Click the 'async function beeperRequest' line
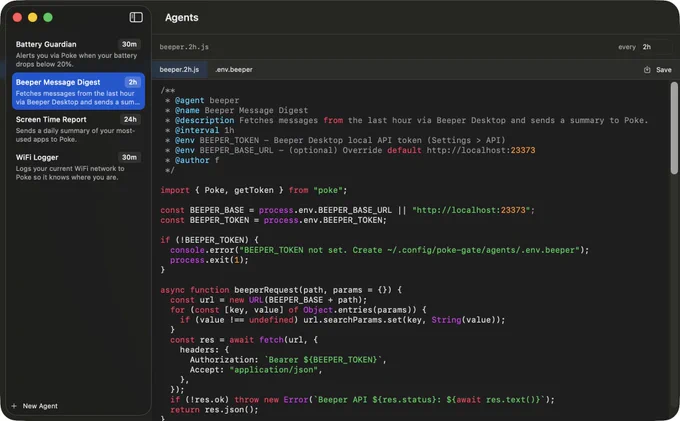680x421 pixels. tap(281, 290)
